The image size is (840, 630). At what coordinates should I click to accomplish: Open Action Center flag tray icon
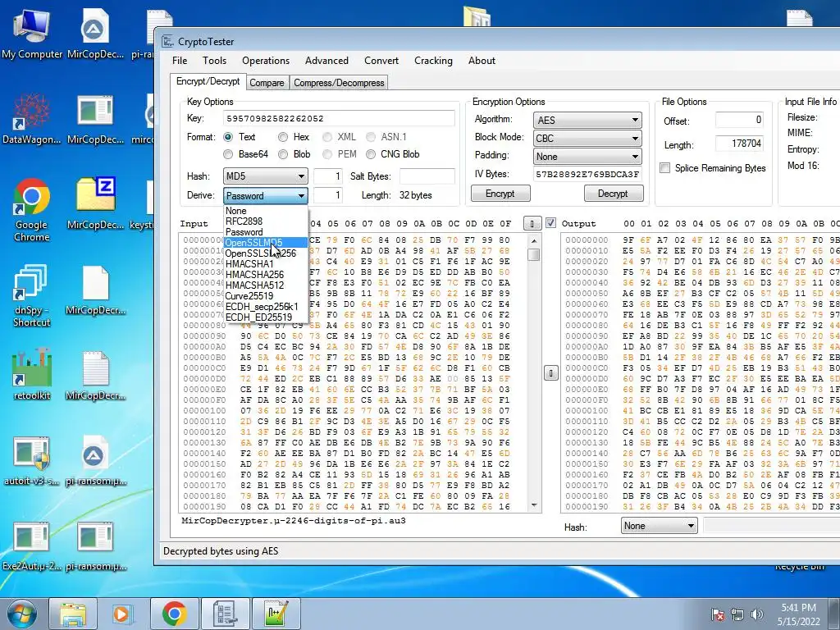[718, 614]
